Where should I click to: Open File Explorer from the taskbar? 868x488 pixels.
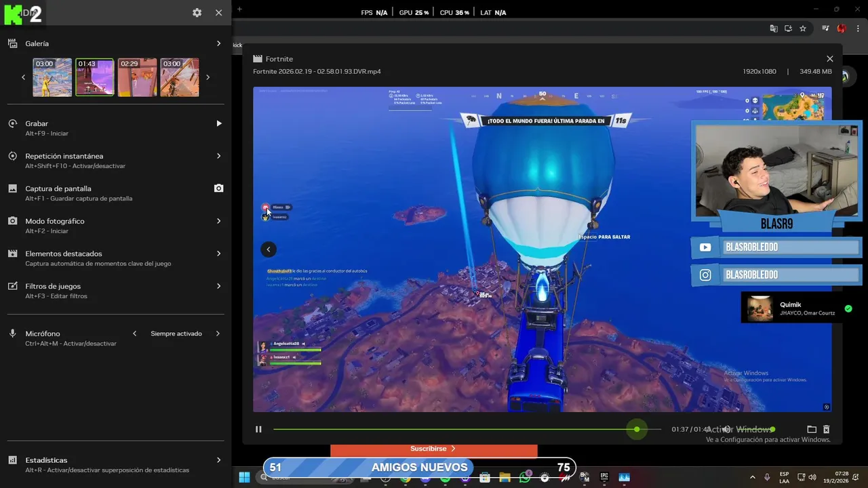(505, 477)
